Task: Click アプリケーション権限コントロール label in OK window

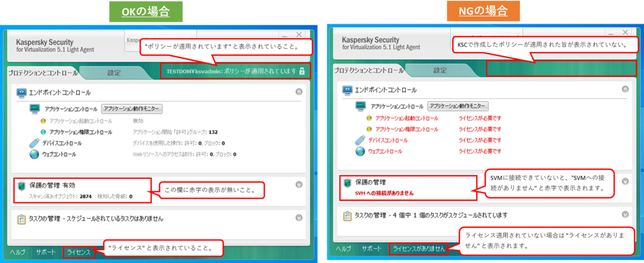Action: [x=81, y=132]
